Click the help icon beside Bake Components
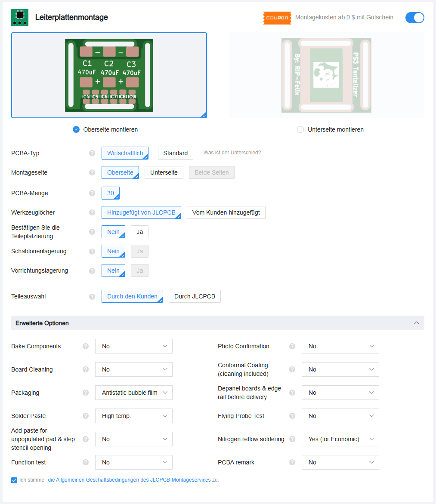 pyautogui.click(x=86, y=346)
